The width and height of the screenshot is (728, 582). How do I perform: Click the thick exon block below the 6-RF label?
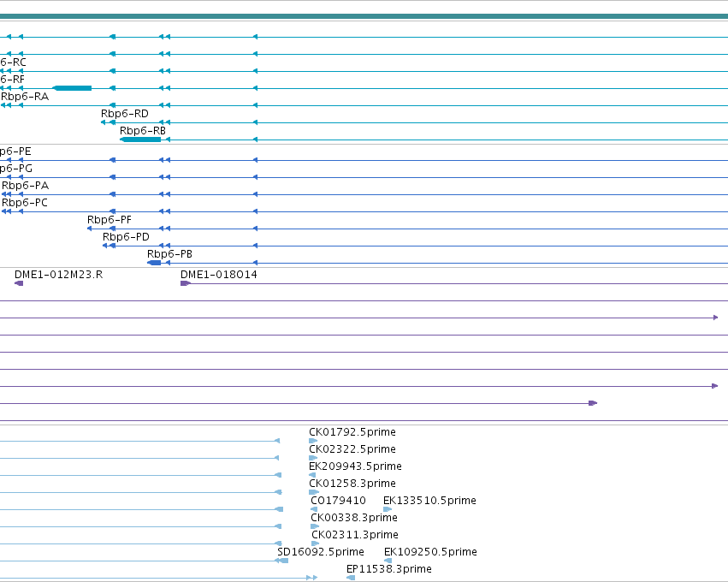coord(72,88)
